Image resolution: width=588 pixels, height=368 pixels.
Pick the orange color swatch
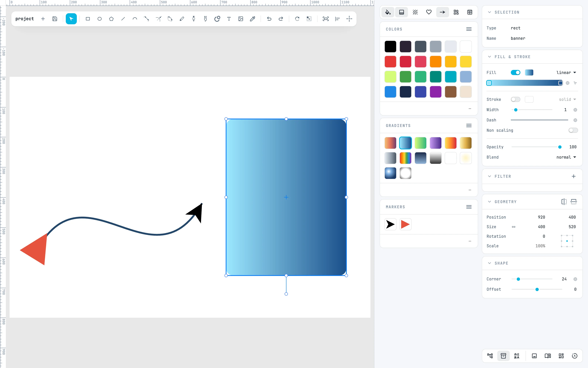pyautogui.click(x=435, y=62)
